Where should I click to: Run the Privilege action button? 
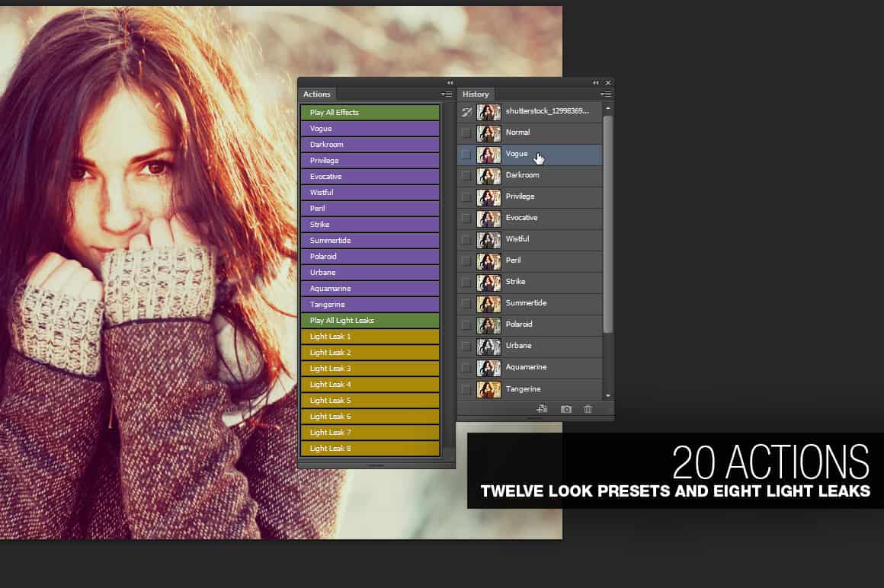click(x=370, y=161)
